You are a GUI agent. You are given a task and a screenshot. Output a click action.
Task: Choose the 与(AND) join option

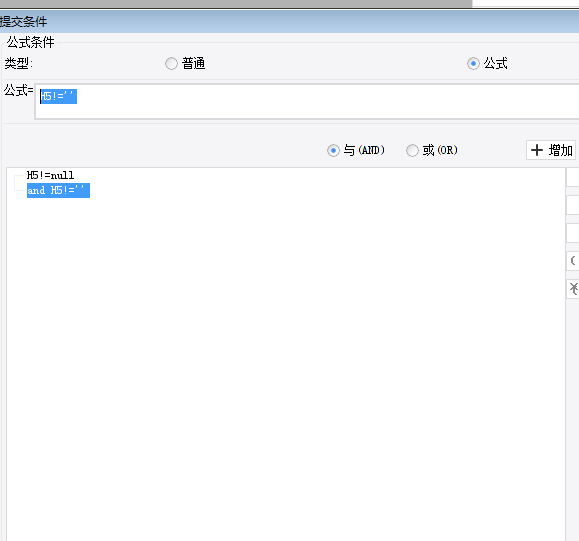[x=333, y=150]
